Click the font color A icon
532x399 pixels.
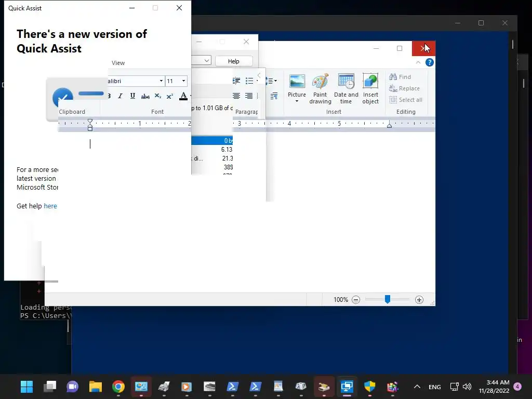click(183, 96)
